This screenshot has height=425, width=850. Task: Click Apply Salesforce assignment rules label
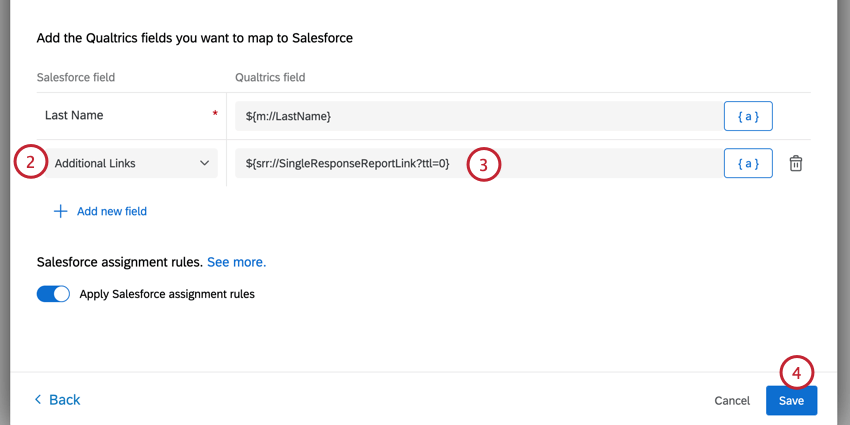(x=167, y=294)
